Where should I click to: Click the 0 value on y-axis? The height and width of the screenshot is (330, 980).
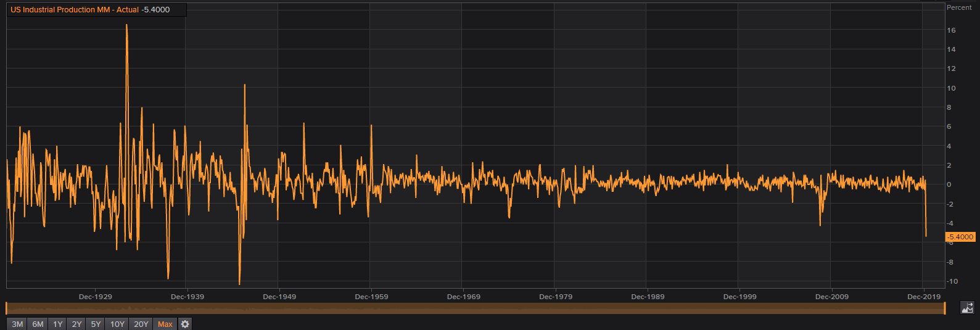(949, 184)
